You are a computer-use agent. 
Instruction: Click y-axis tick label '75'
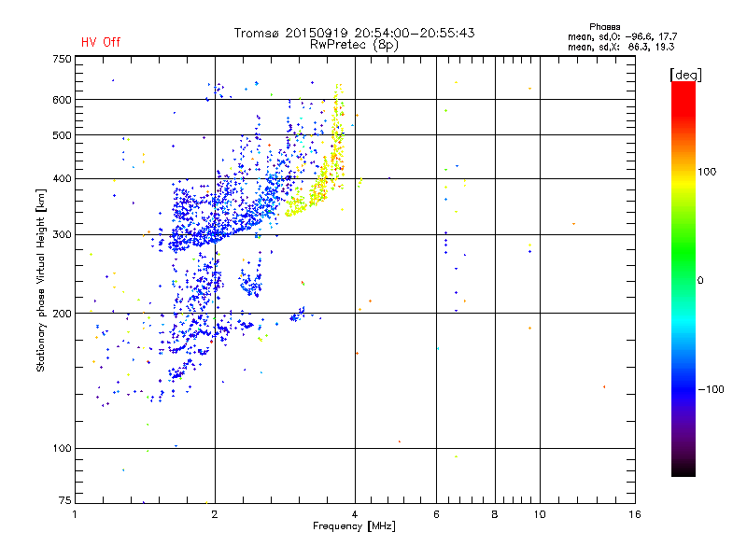tap(64, 500)
